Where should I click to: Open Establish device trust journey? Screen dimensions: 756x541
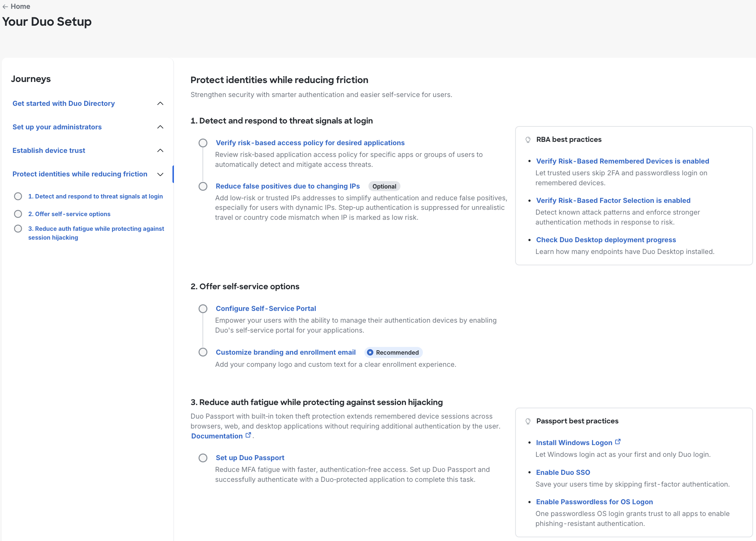tap(49, 151)
